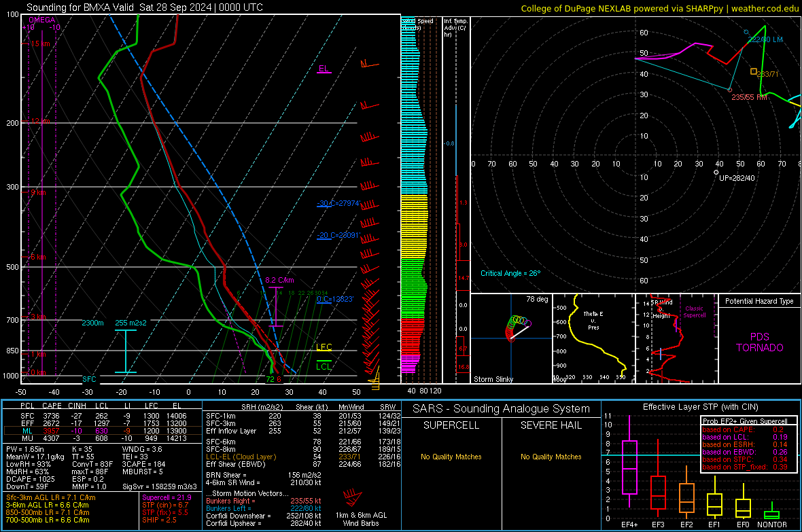Click 'No Quality Matches' under SEVERE HAIL
802x532 pixels.
(x=551, y=457)
